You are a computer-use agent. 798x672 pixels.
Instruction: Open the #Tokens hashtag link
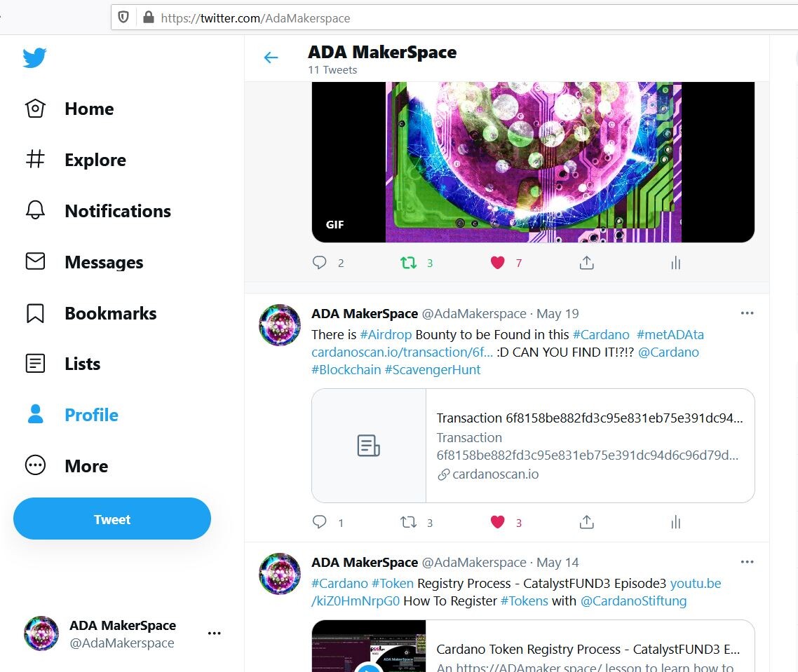click(525, 601)
